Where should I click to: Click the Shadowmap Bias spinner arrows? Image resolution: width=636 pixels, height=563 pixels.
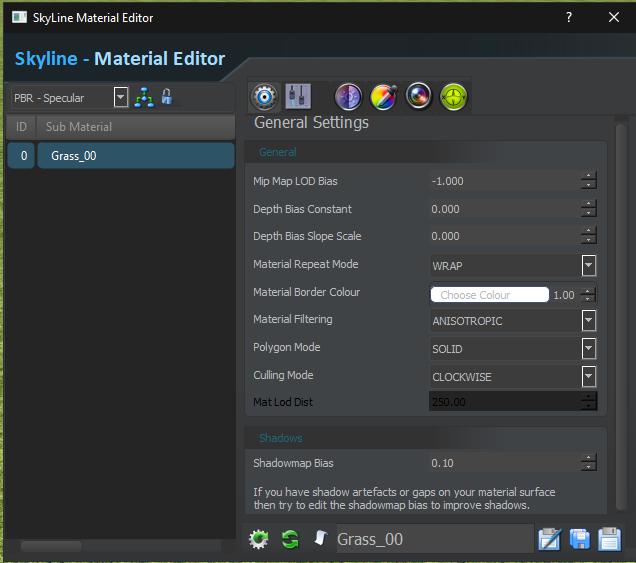pos(588,462)
